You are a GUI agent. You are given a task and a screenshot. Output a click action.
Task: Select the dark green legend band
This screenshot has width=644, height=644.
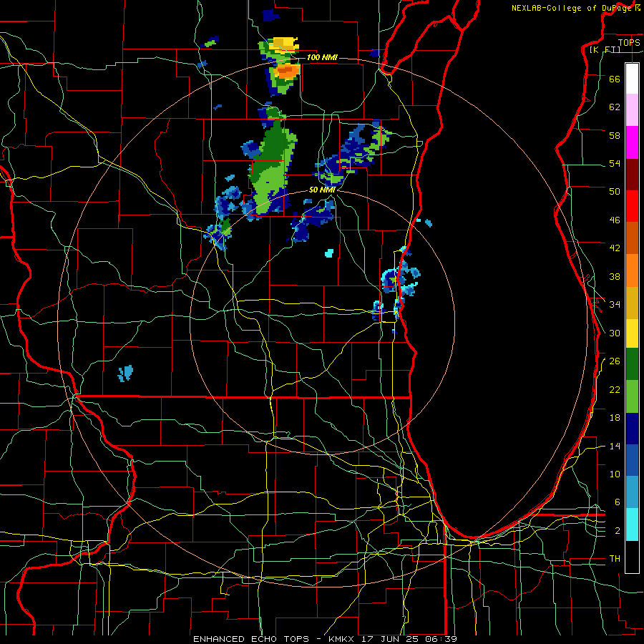coord(632,364)
